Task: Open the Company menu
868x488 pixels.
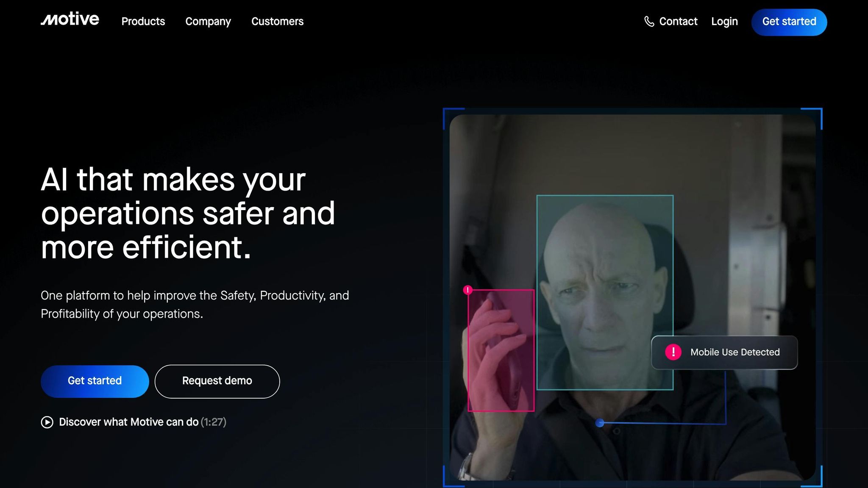Action: (x=208, y=21)
